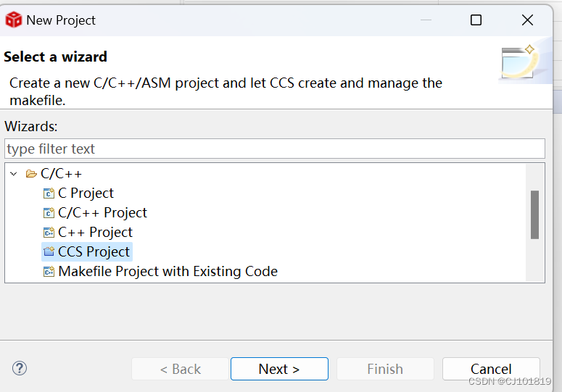The height and width of the screenshot is (392, 562).
Task: Click the wizard list vertical scrollbar thumb
Action: click(534, 214)
